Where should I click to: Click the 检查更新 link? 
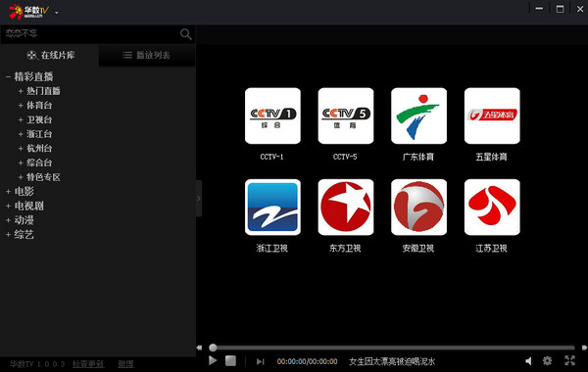coord(88,364)
